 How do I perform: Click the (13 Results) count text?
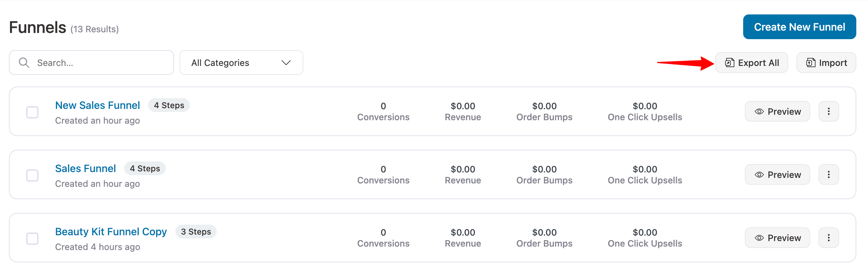pyautogui.click(x=95, y=29)
